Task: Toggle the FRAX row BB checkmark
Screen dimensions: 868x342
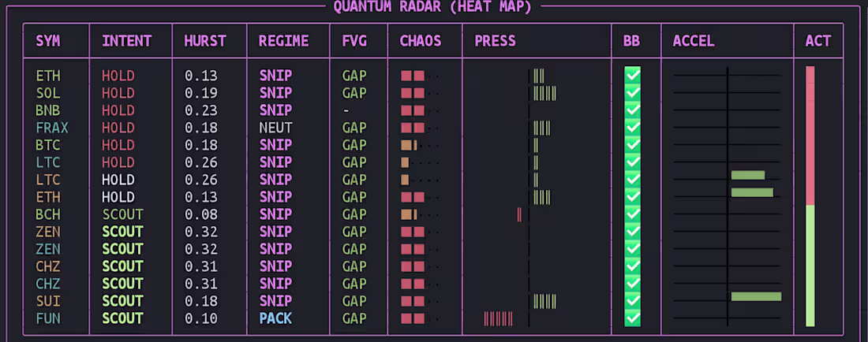Action: 633,128
